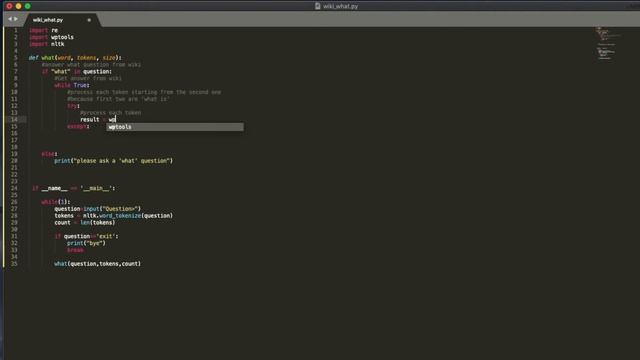
Task: Click tokens = nltk.word_tokenize(question) line
Action: [113, 216]
